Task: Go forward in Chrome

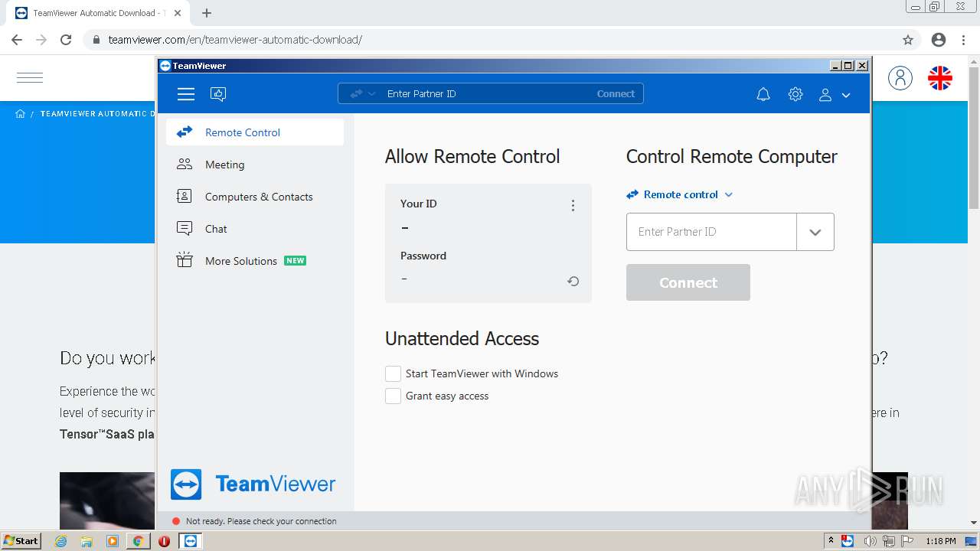Action: (x=41, y=40)
